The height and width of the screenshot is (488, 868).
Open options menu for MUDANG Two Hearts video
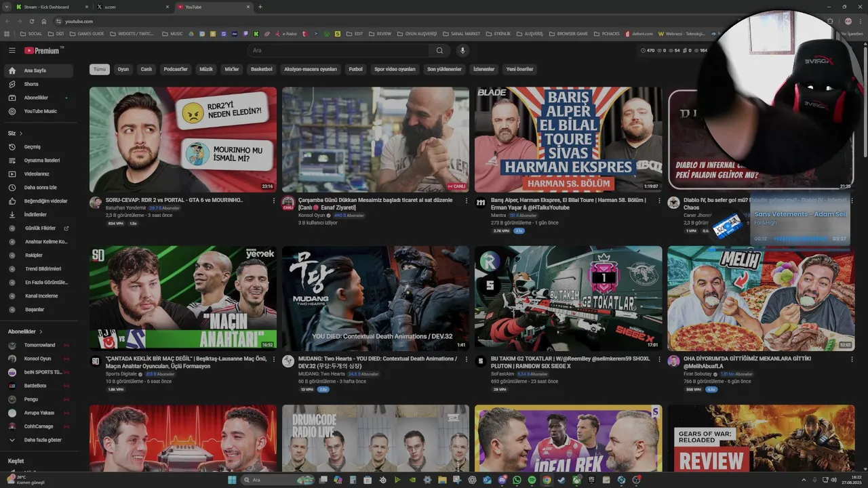click(466, 359)
